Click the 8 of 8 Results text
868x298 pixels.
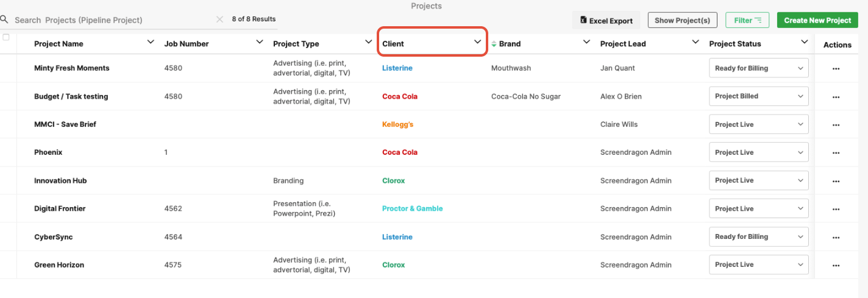(x=254, y=19)
